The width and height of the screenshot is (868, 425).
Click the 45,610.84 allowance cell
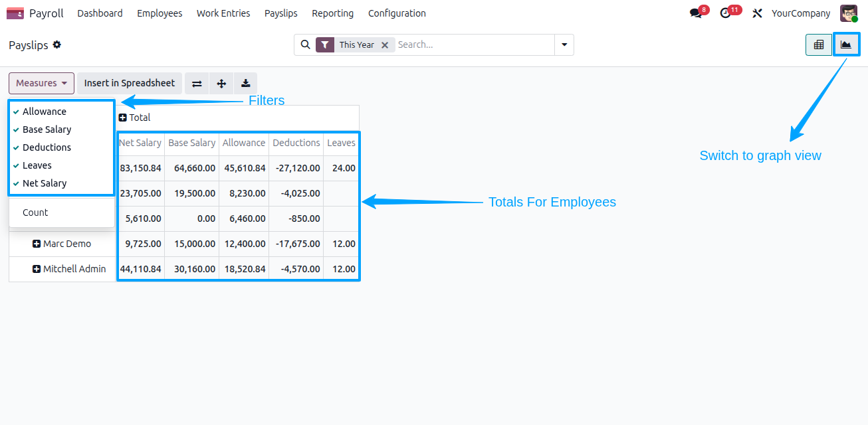[x=244, y=168]
